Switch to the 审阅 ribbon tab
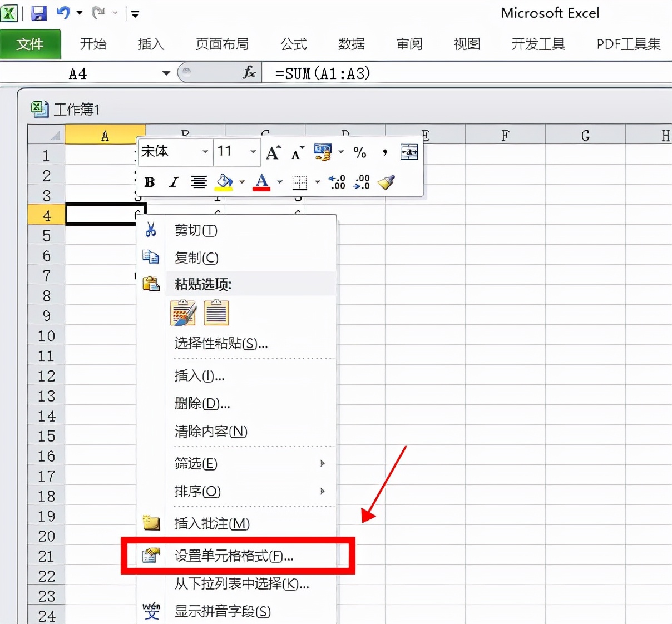 pyautogui.click(x=409, y=44)
